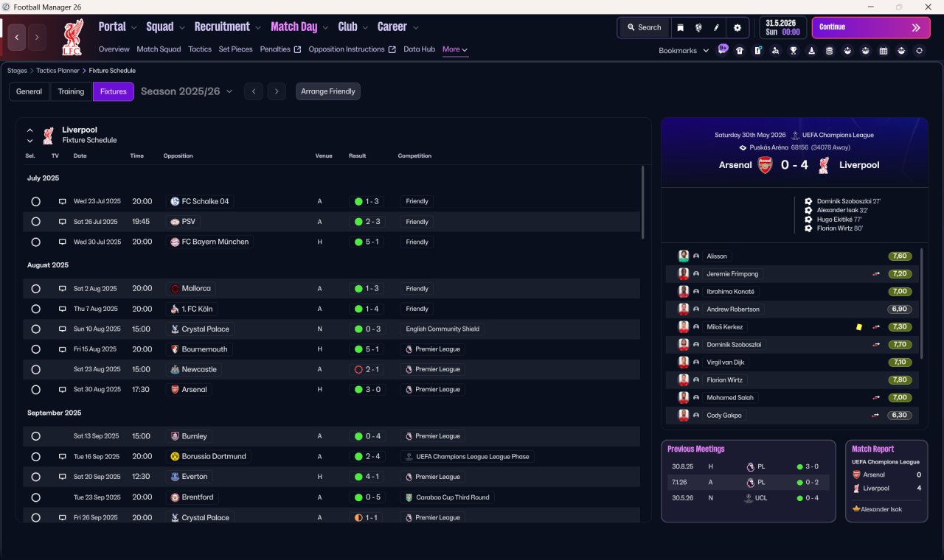The image size is (944, 560).
Task: Click the bookmark icon beside Search
Action: coord(680,27)
